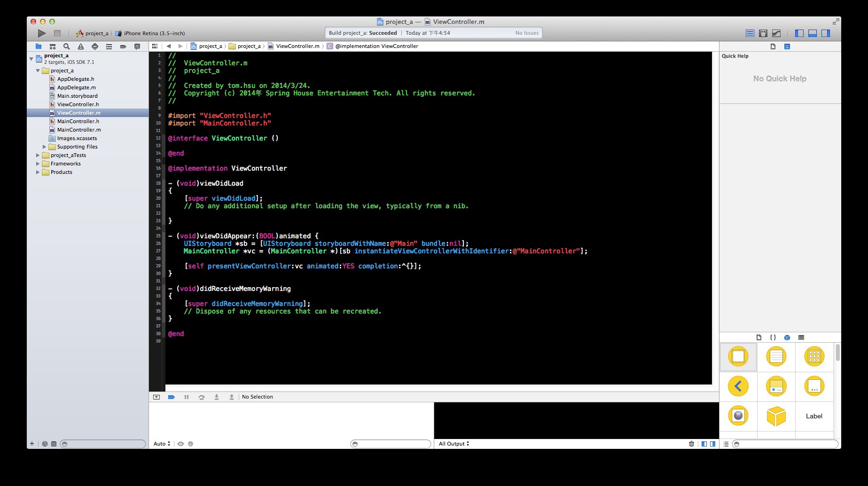Open the log navigator tab
This screenshot has height=486, width=868.
click(137, 47)
